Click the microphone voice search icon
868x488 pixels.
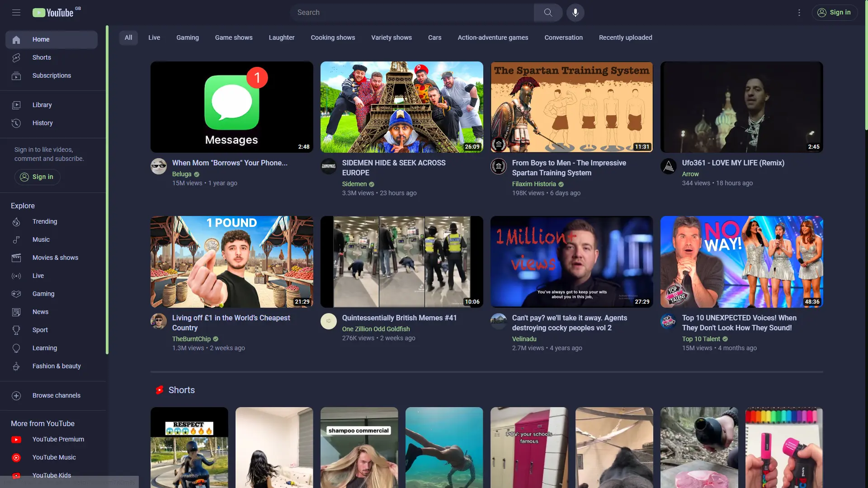click(575, 13)
